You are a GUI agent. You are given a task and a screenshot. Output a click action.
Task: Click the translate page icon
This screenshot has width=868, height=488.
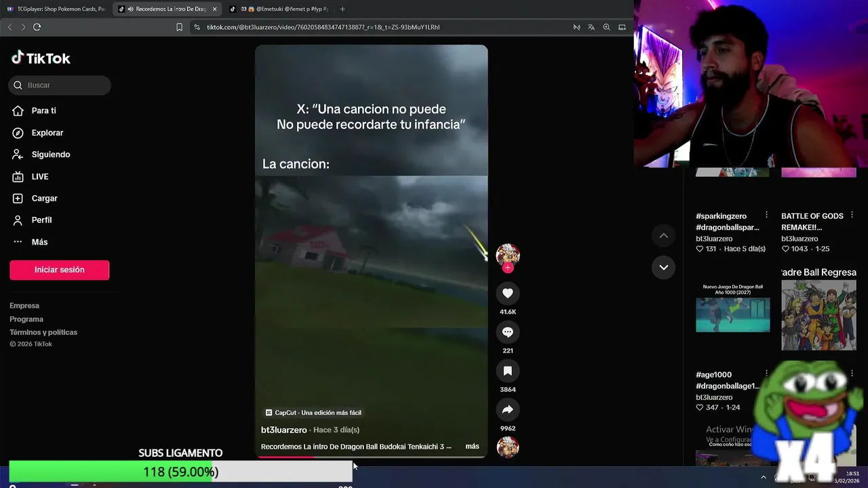point(591,27)
